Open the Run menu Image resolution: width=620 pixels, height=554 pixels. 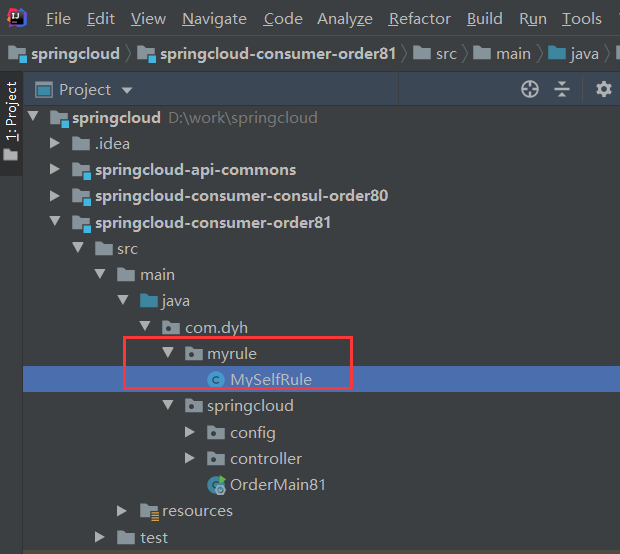pos(533,19)
